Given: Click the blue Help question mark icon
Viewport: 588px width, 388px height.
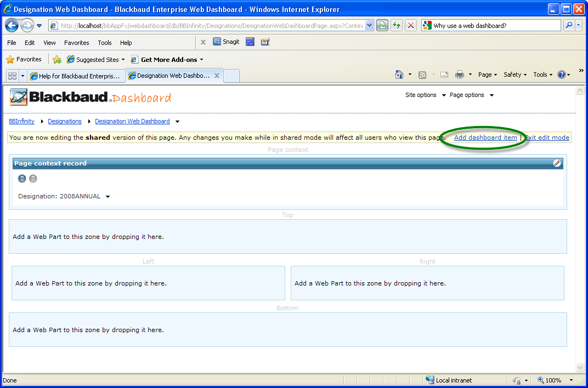Looking at the screenshot, I should pyautogui.click(x=561, y=75).
